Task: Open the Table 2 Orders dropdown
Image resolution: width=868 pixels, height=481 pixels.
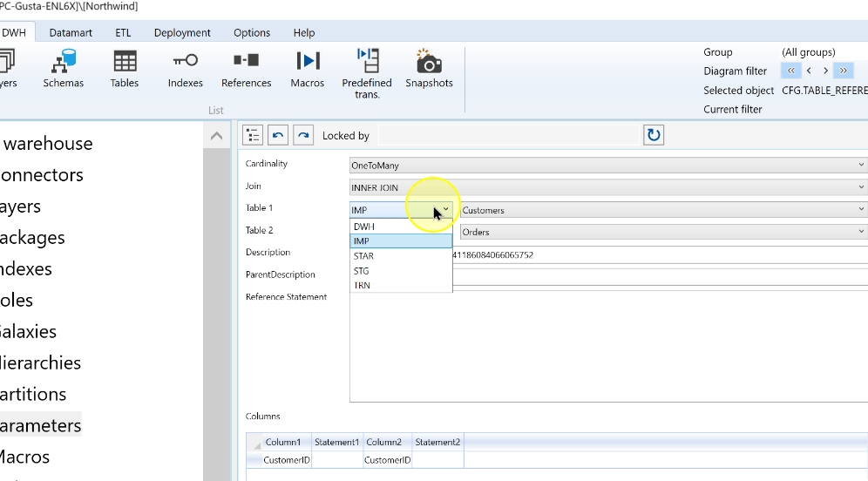Action: click(x=664, y=232)
